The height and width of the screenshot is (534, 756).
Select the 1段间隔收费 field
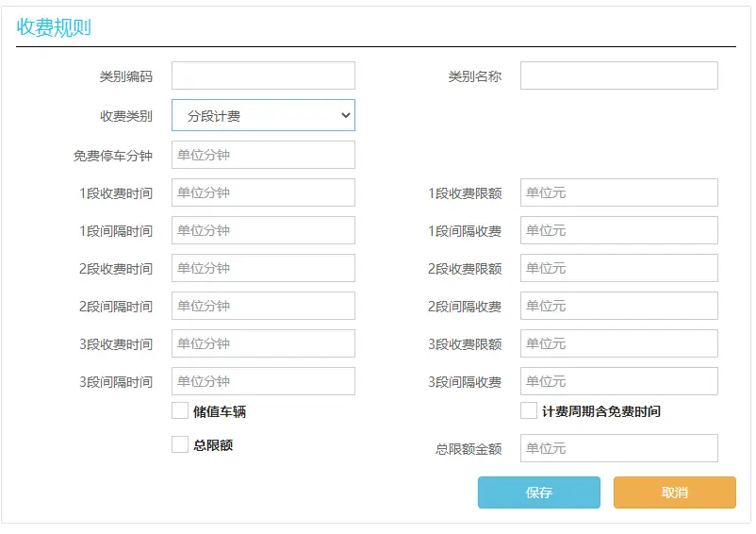tap(618, 230)
